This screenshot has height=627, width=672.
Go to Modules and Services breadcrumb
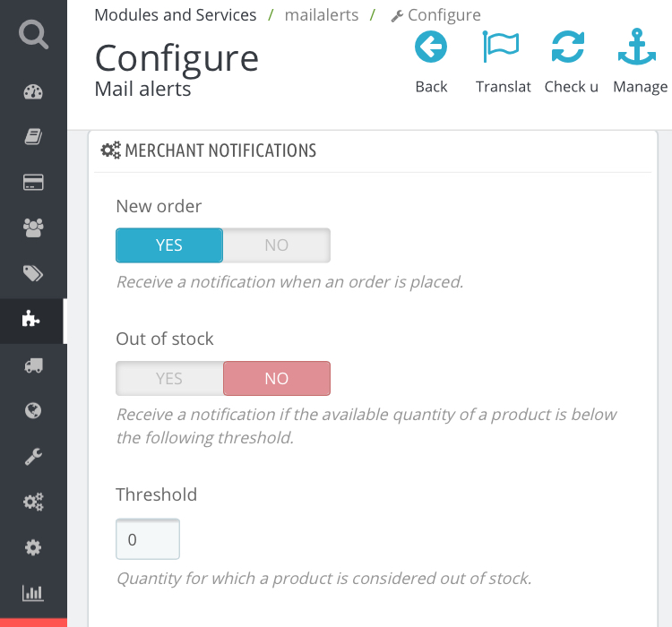(x=176, y=15)
